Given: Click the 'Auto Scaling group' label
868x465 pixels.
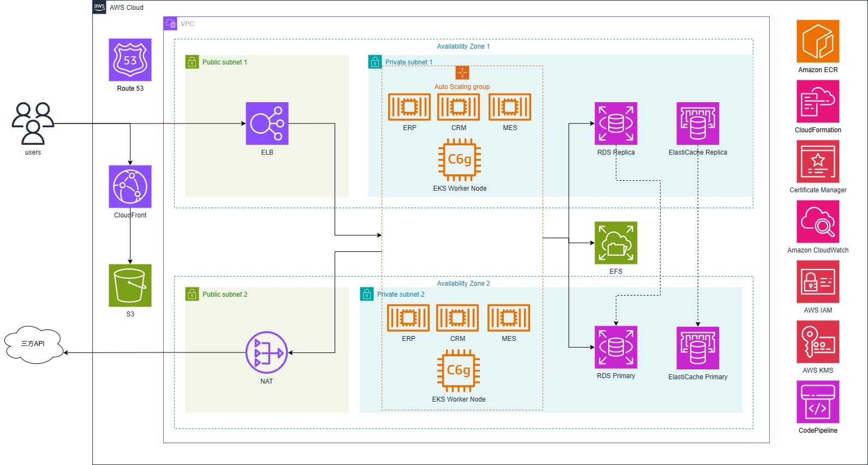Looking at the screenshot, I should click(x=462, y=87).
